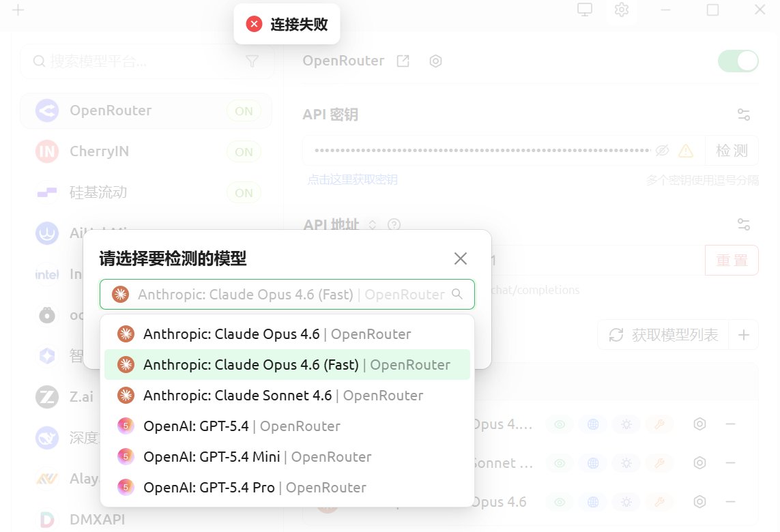Click vision eye icon on Opus 4.6 row
This screenshot has height=532, width=780.
tap(560, 502)
